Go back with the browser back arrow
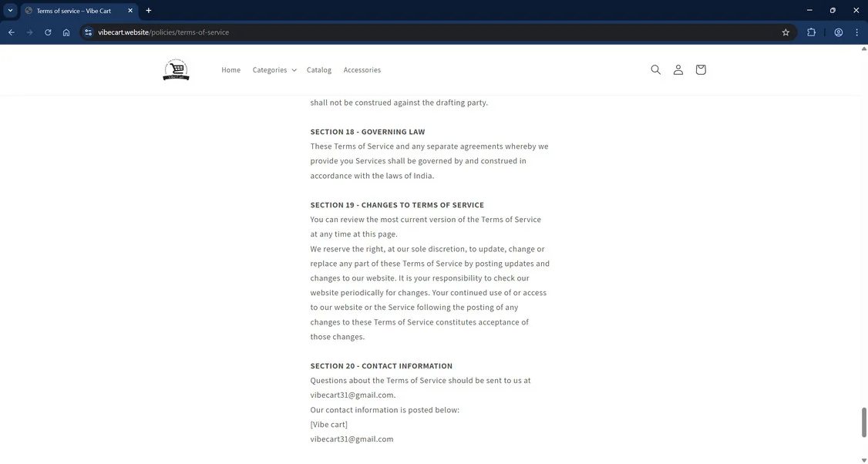 (11, 32)
